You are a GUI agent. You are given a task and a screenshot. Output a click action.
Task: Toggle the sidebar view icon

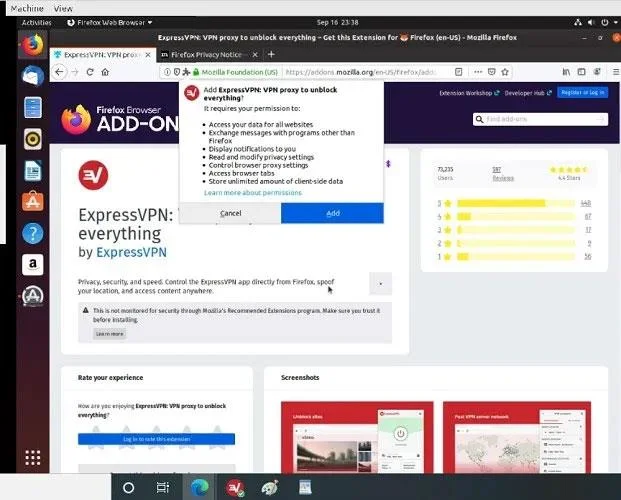click(581, 72)
